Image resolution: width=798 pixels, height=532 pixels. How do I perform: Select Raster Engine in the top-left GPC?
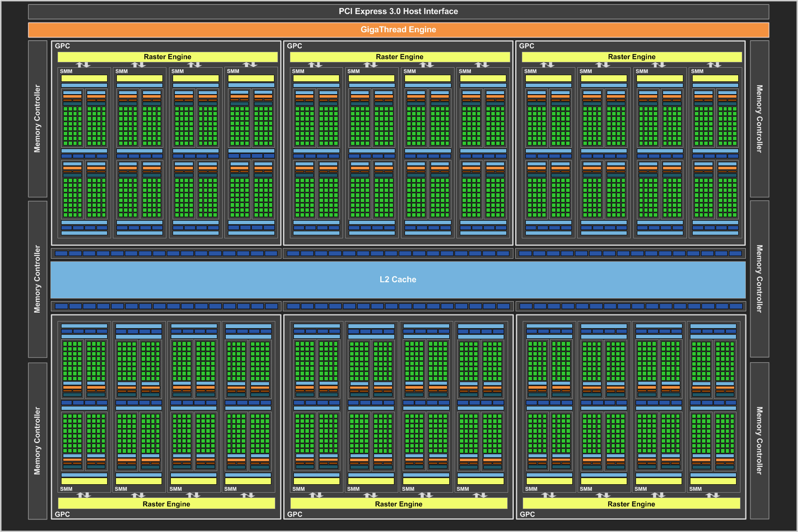[167, 57]
